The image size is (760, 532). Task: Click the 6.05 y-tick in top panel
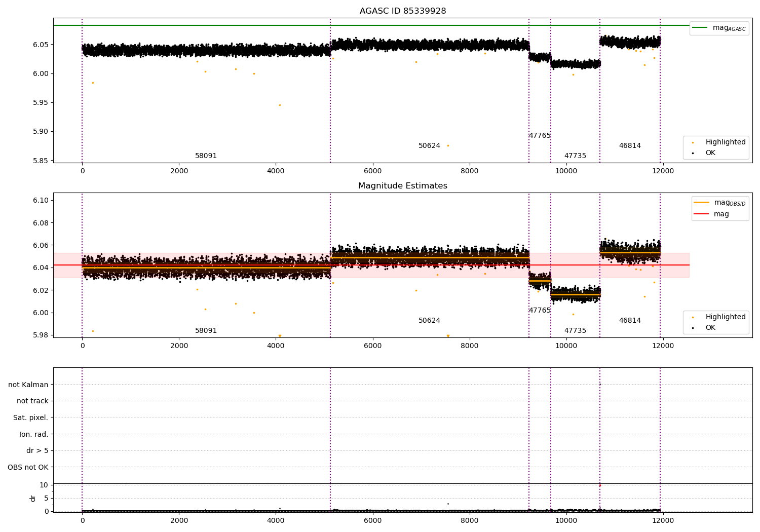(x=41, y=45)
